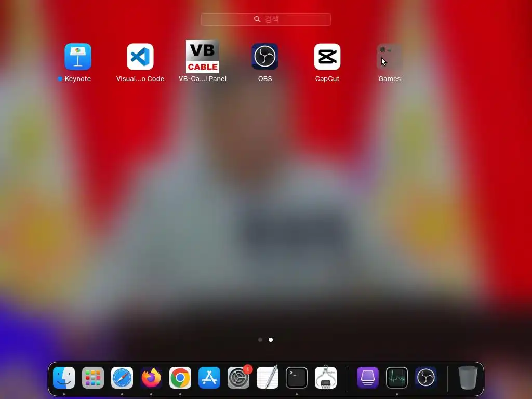This screenshot has width=532, height=399.
Task: Switch to the first Launchpad page dot
Action: tap(260, 340)
